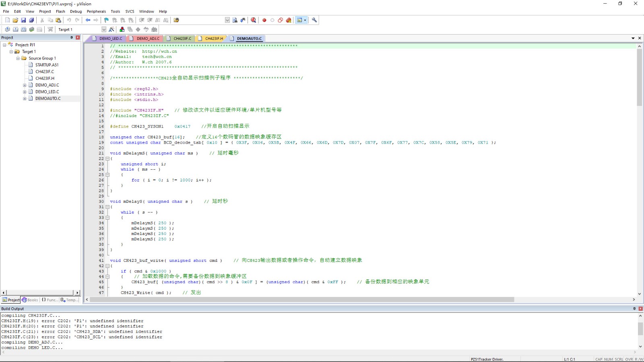Create a new file with toolbar icon

(x=7, y=20)
